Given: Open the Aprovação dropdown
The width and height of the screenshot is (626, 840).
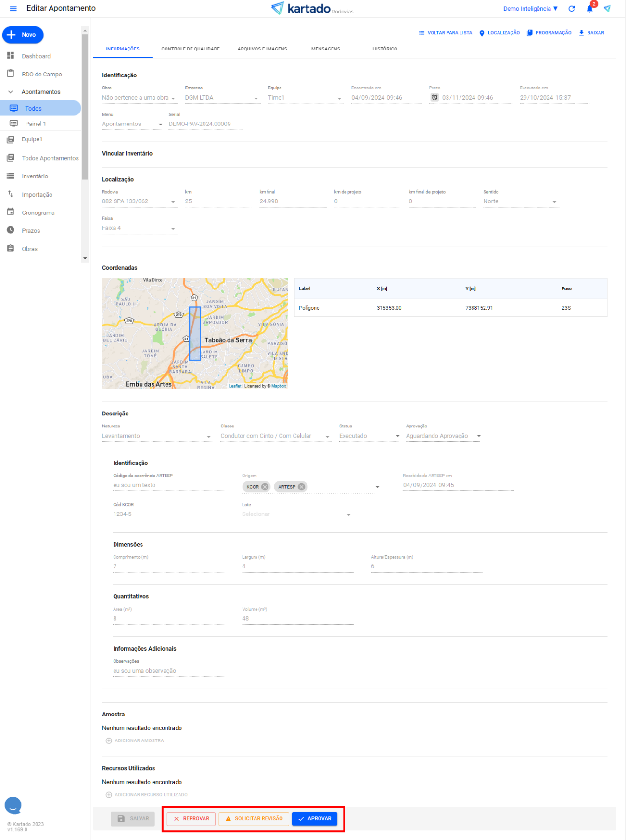Looking at the screenshot, I should pyautogui.click(x=479, y=436).
